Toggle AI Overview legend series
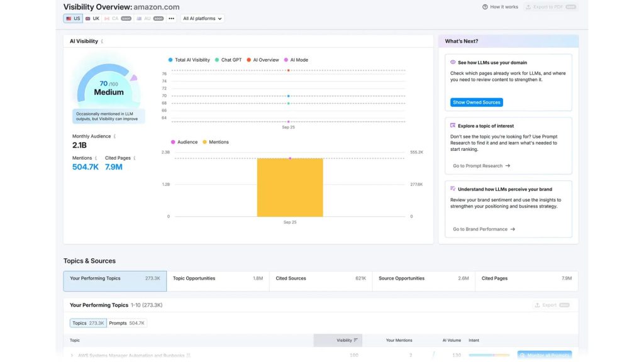The height and width of the screenshot is (362, 644). (x=262, y=60)
